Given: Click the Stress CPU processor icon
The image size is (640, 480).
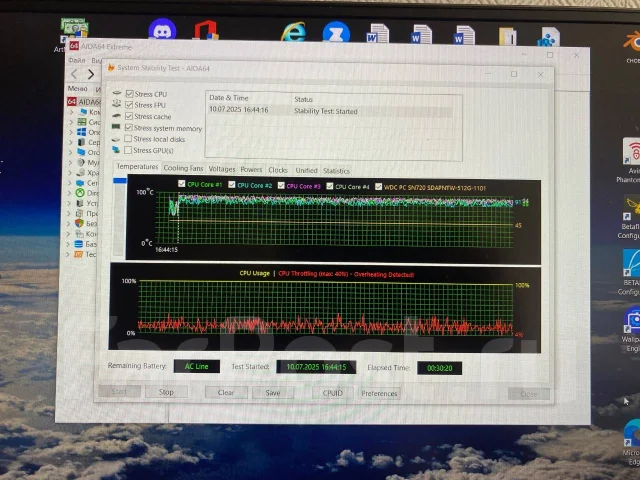Looking at the screenshot, I should tap(117, 93).
